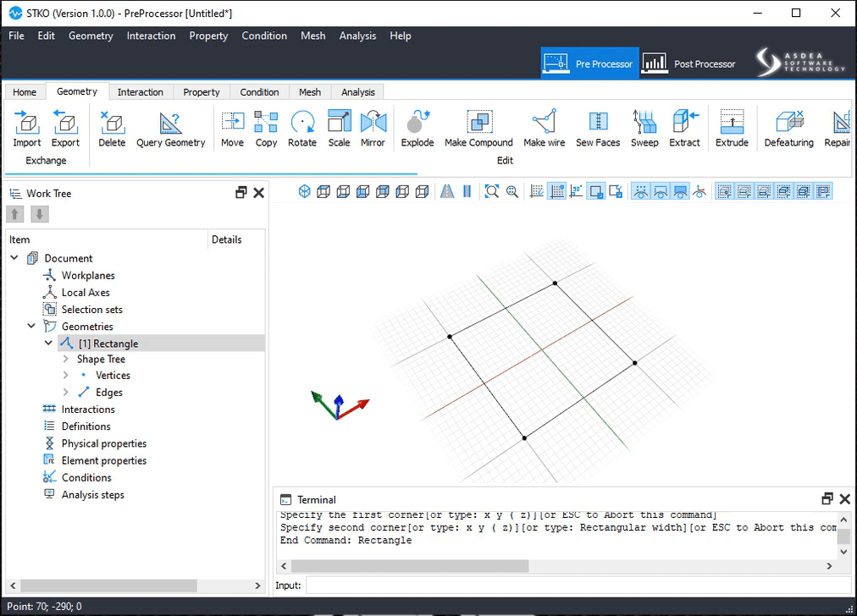This screenshot has width=857, height=616.
Task: Open the Defeaturing tool
Action: click(x=788, y=129)
